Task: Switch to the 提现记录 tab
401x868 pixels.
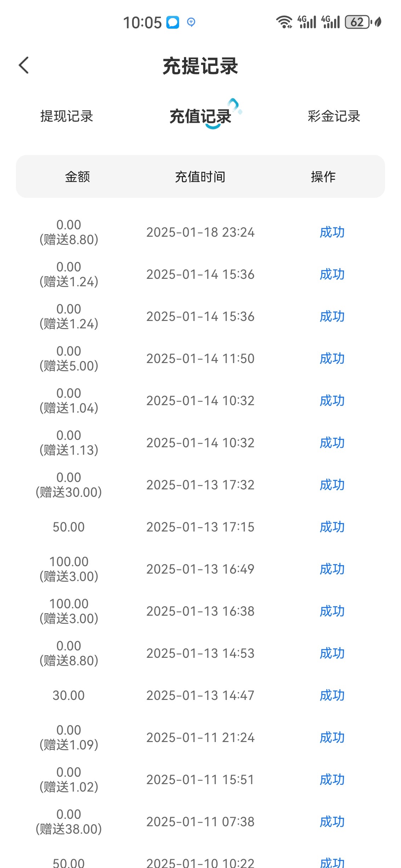Action: point(67,116)
